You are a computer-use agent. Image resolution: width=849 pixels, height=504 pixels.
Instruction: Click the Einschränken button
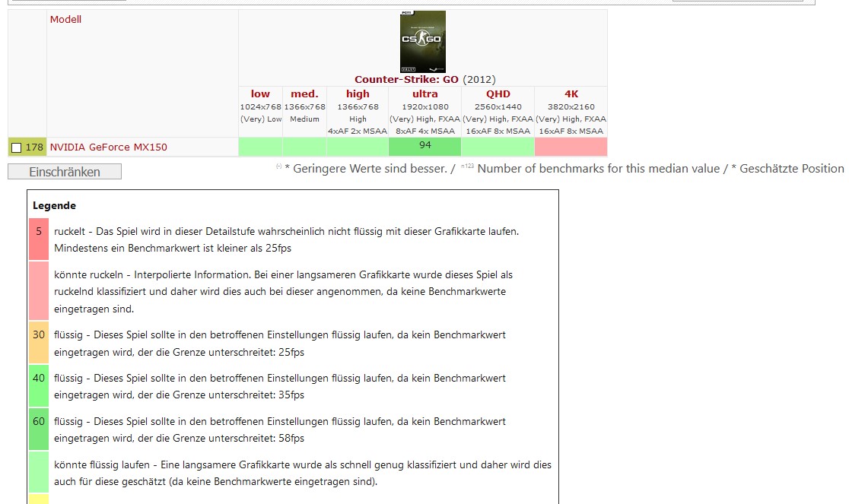pos(65,172)
